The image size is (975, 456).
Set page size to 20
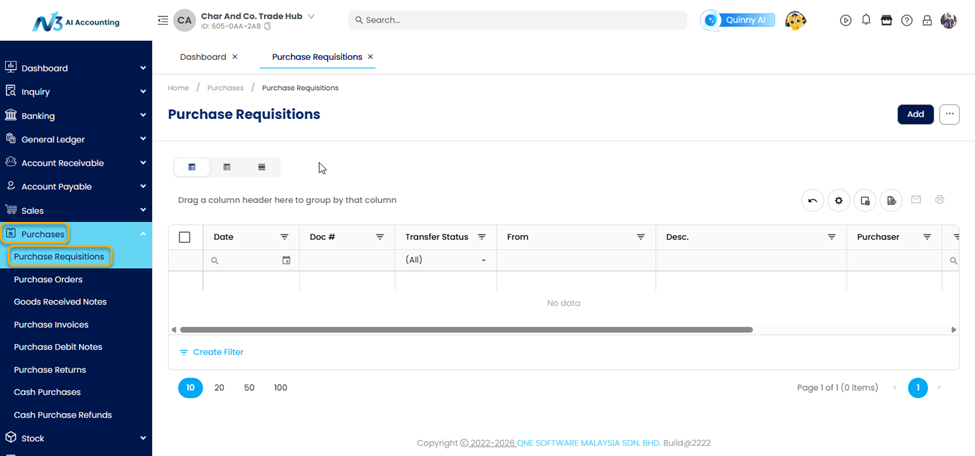coord(219,388)
